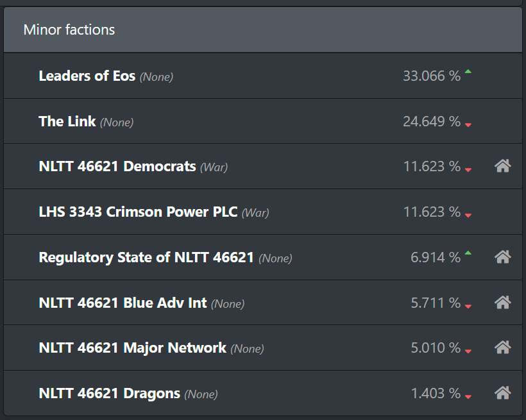Select NLTT 46621 Democrats faction name
This screenshot has height=420, width=526.
tap(117, 166)
